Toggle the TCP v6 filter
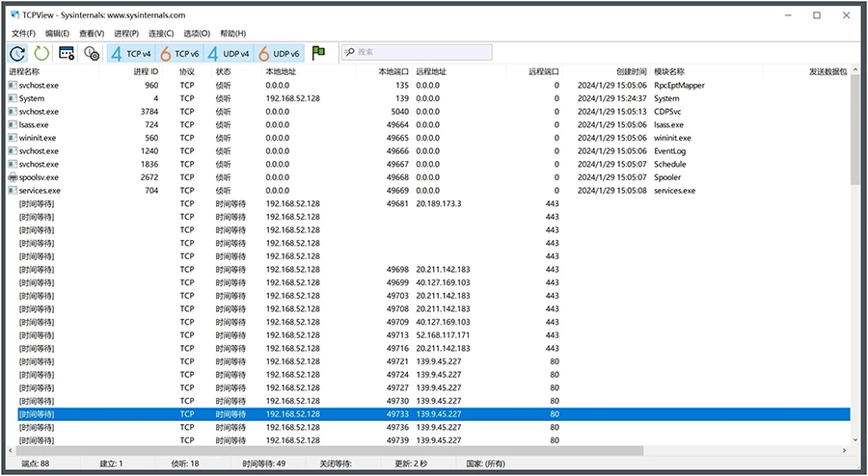Viewport: 868px width, 476px height. [179, 53]
